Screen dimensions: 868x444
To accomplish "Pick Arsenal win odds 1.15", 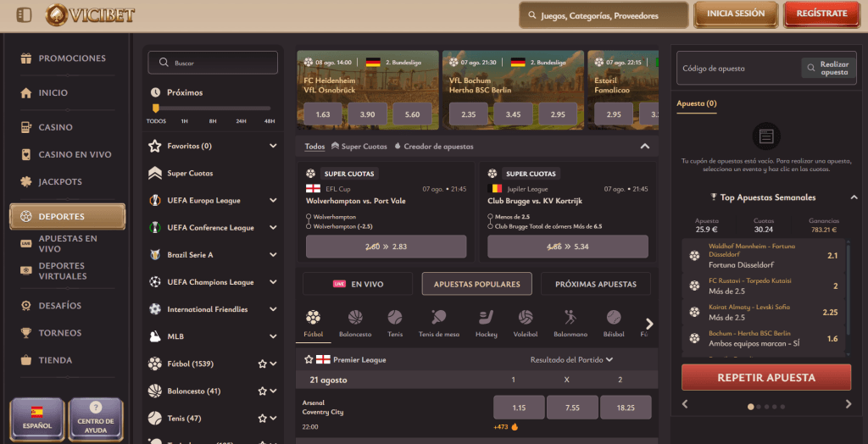I will (x=519, y=408).
